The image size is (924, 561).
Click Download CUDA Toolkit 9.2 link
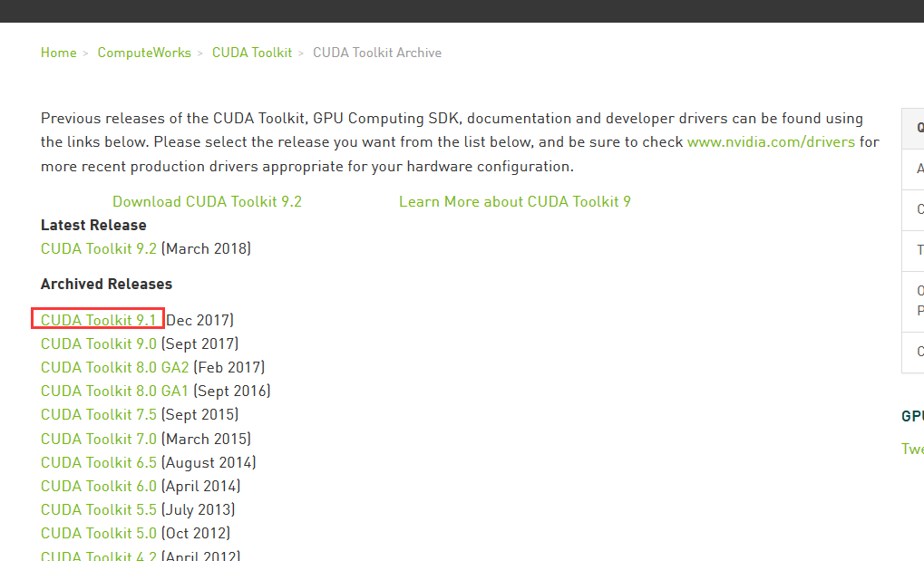(x=207, y=201)
